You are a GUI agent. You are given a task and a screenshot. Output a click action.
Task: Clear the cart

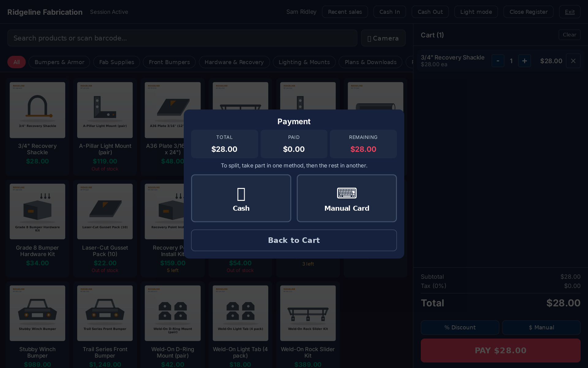click(569, 35)
